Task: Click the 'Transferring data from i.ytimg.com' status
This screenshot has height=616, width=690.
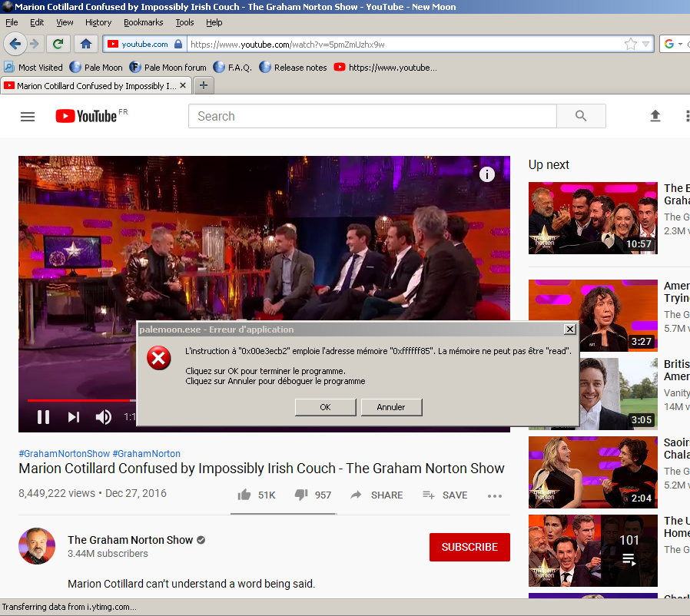Action: point(69,607)
